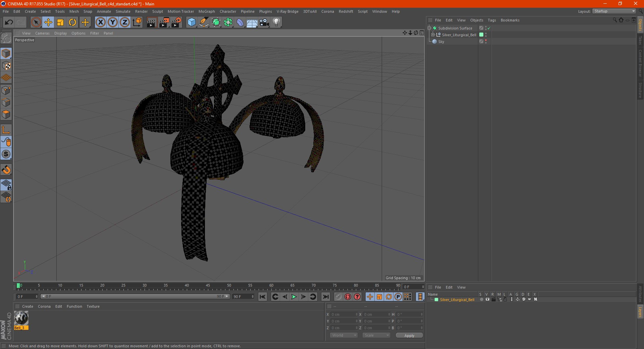Add a Light object
This screenshot has height=349, width=644.
click(276, 22)
